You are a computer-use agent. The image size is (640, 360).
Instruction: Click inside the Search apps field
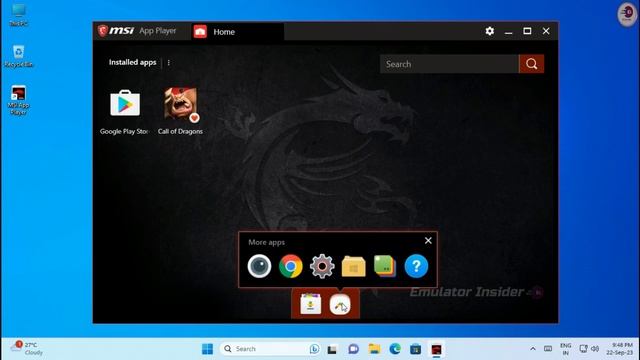point(449,64)
